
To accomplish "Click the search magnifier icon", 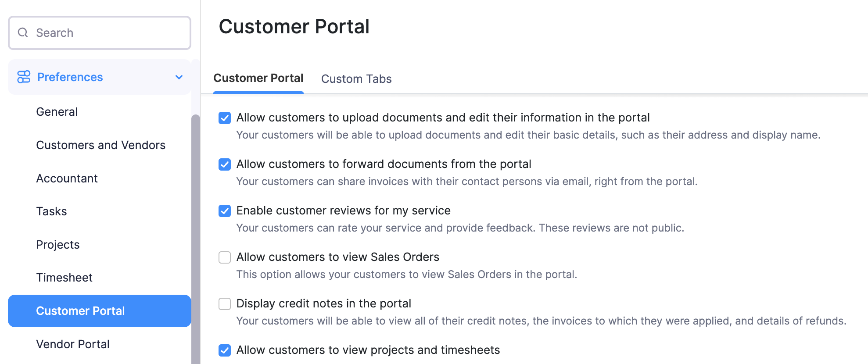I will (x=23, y=33).
